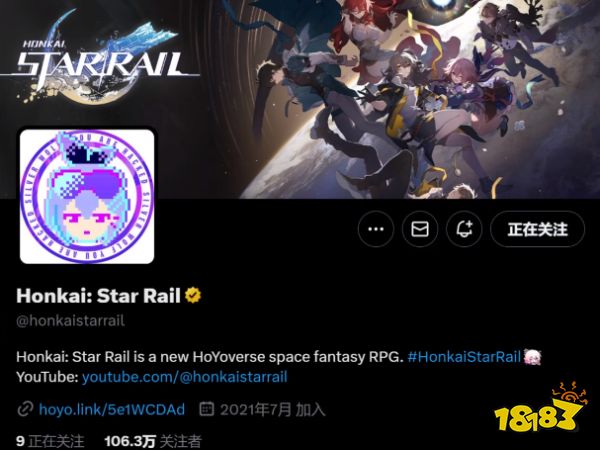Open the #HonkaiStarRail hashtag
Viewport: 600px width, 450px height.
point(464,357)
